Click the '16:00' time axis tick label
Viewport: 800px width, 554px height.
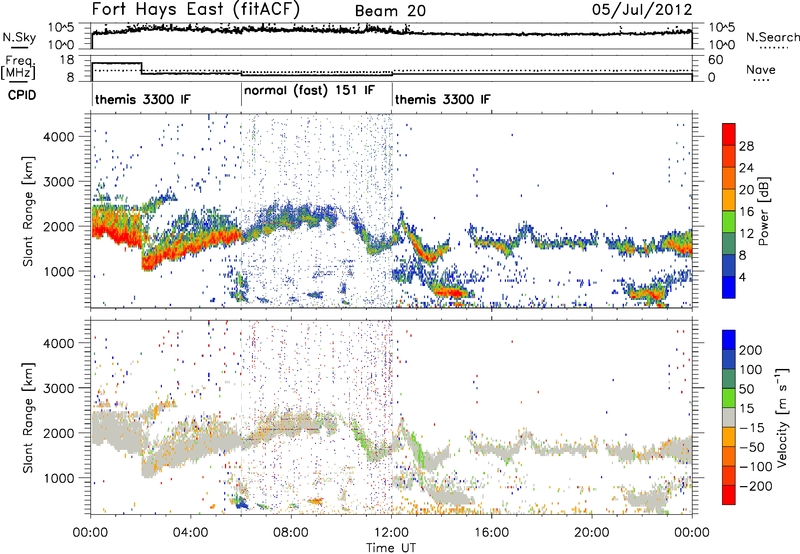coord(491,533)
